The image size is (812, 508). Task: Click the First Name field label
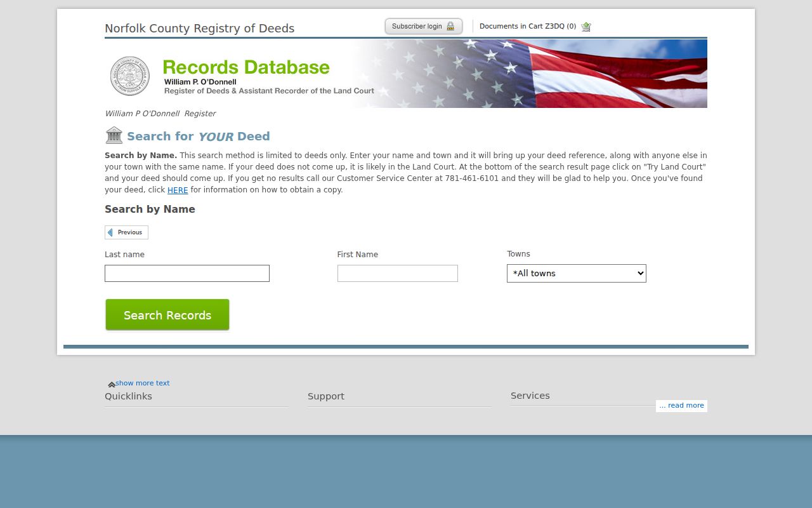tap(358, 255)
